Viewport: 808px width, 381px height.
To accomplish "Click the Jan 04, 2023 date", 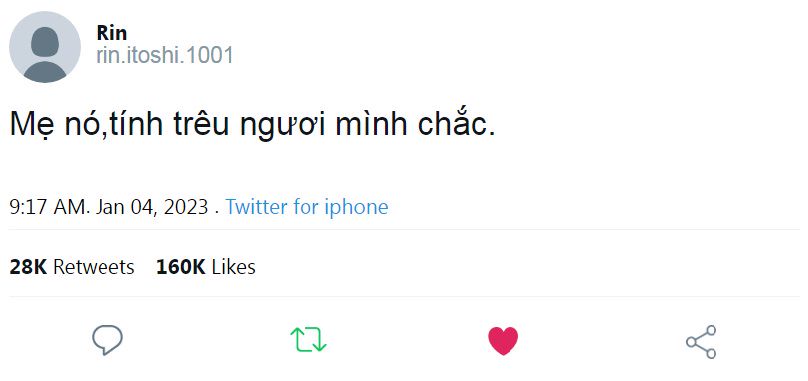I will click(152, 207).
